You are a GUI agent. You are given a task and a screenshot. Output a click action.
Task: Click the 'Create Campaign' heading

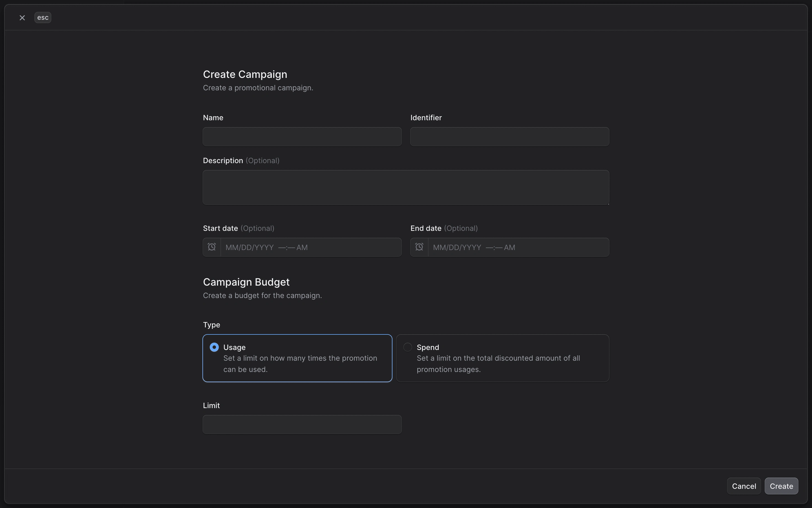point(245,74)
